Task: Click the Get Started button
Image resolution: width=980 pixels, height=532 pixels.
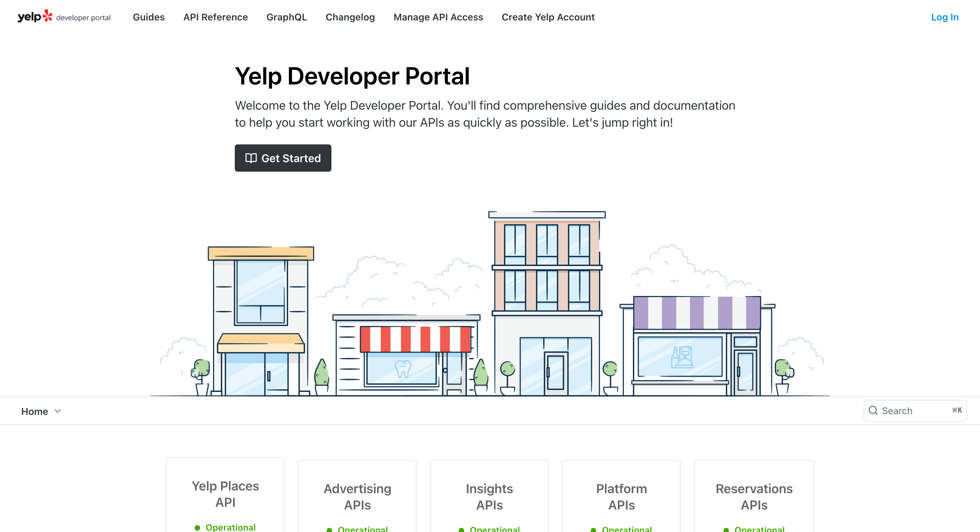Action: click(x=283, y=158)
